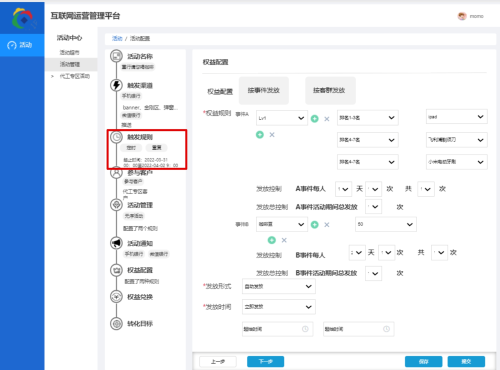Image resolution: width=500 pixels, height=370 pixels.
Task: Click the 上一步 button
Action: (x=218, y=361)
